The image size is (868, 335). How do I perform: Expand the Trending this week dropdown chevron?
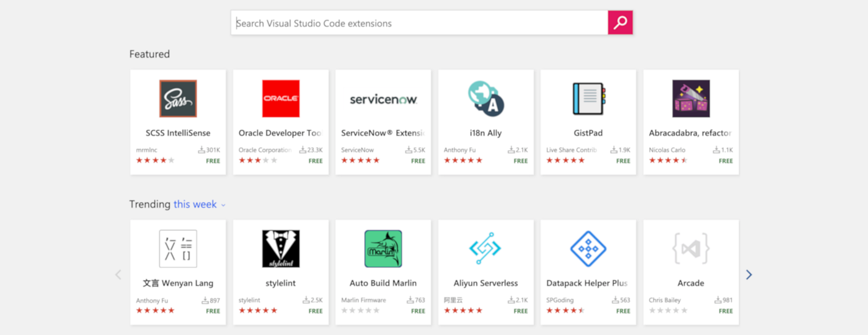(x=223, y=205)
